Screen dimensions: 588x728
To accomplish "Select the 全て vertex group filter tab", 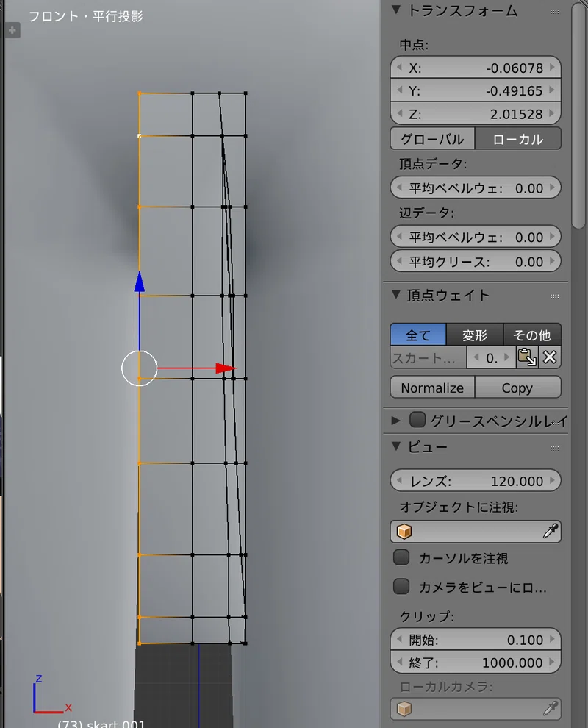I will [418, 335].
